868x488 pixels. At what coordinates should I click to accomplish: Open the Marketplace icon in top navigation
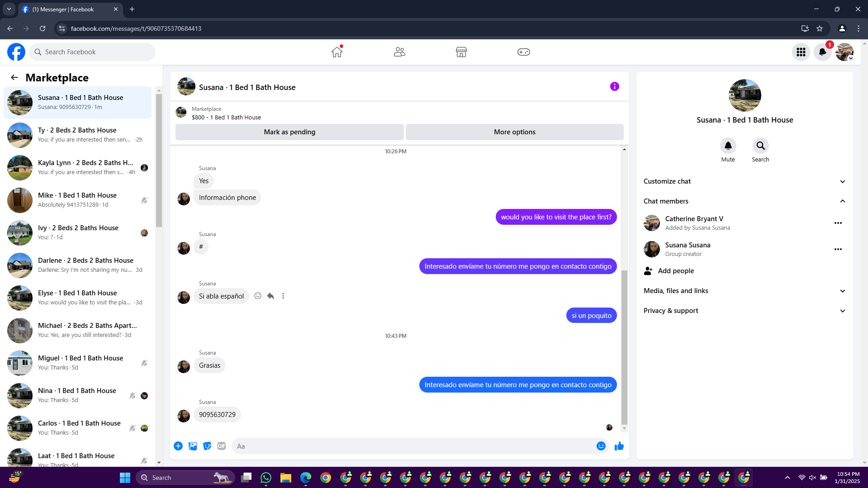[461, 52]
